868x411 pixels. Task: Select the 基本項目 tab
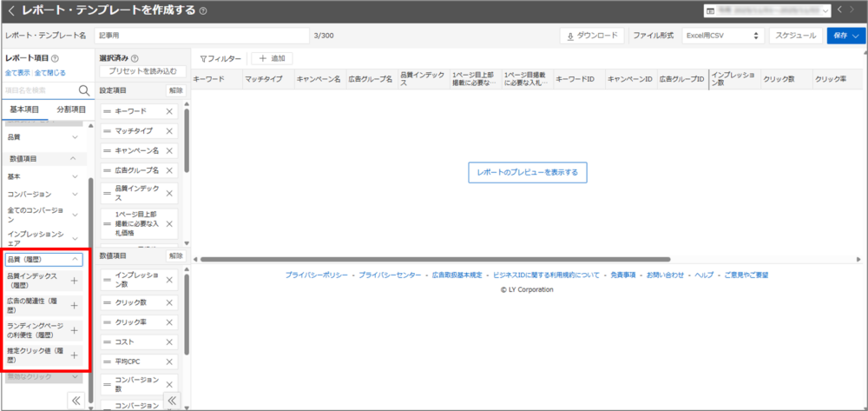24,110
